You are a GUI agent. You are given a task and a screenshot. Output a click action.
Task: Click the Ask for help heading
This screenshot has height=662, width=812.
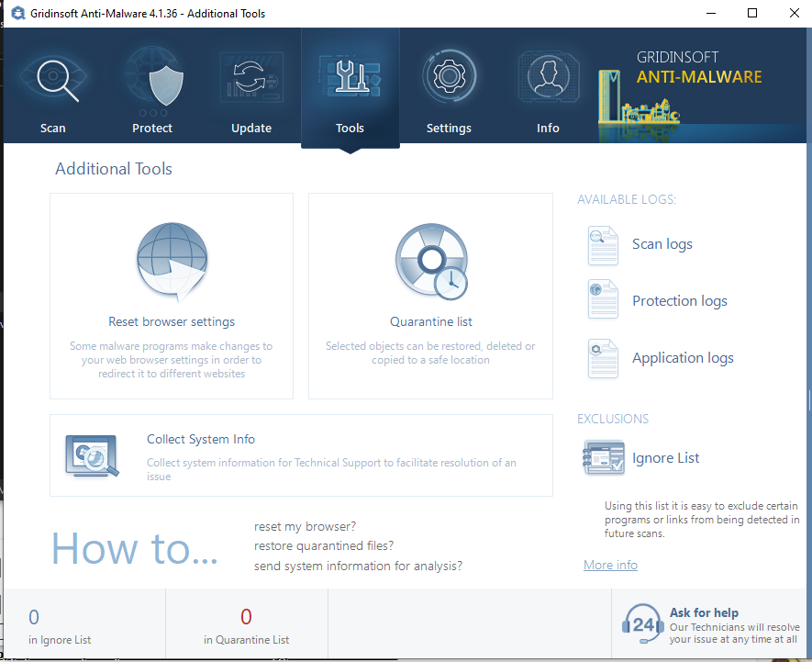[704, 612]
